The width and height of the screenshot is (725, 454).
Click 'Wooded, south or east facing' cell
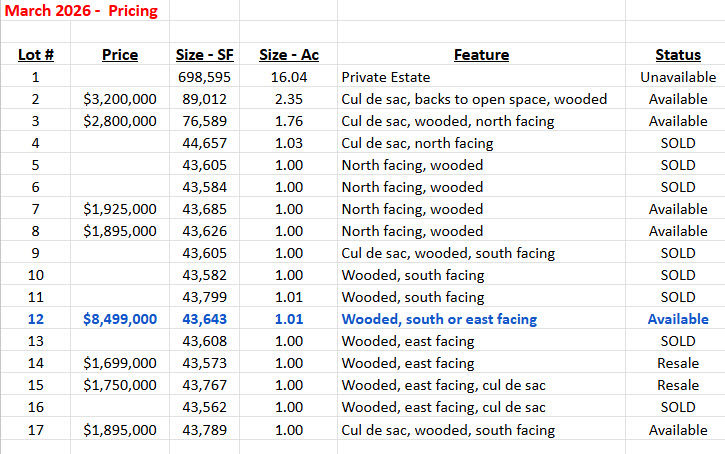pyautogui.click(x=439, y=319)
